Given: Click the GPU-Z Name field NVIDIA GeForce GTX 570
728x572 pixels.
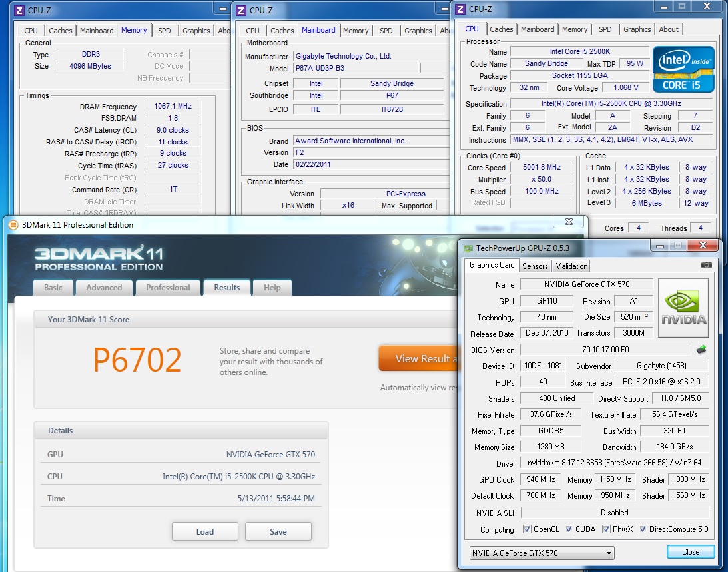Looking at the screenshot, I should tap(587, 284).
